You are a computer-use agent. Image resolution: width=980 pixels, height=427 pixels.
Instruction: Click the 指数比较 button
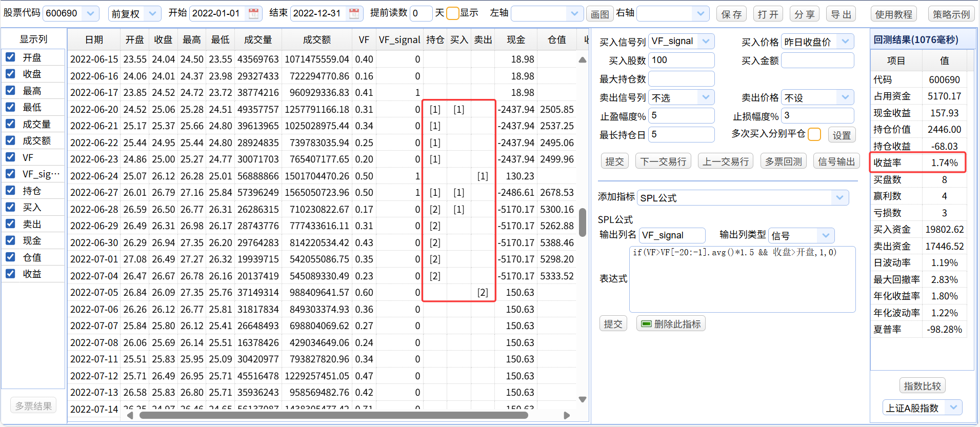[x=922, y=386]
